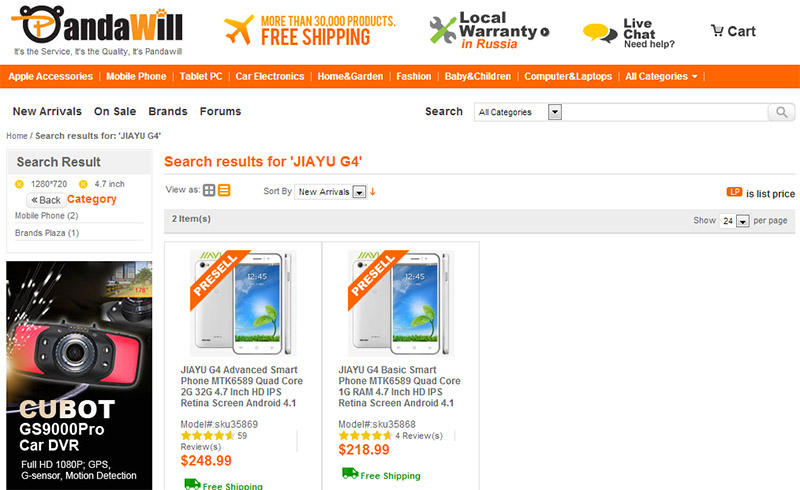
Task: Remove the 4.7 inch filter
Action: coord(83,184)
